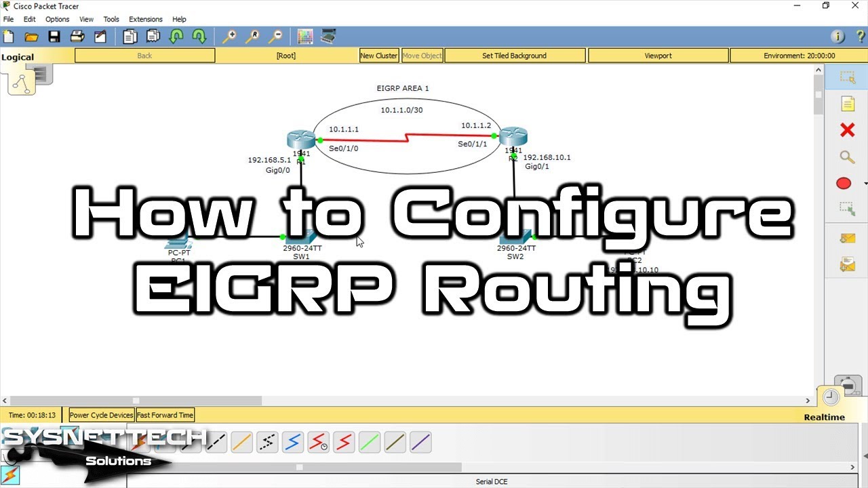Image resolution: width=868 pixels, height=488 pixels.
Task: Click the Viewport button
Action: pyautogui.click(x=658, y=56)
